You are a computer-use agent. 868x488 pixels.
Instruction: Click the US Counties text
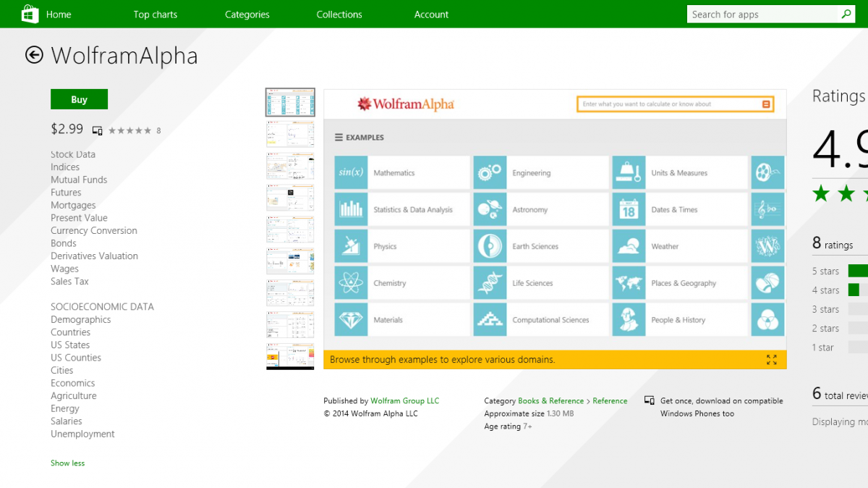pos(76,358)
